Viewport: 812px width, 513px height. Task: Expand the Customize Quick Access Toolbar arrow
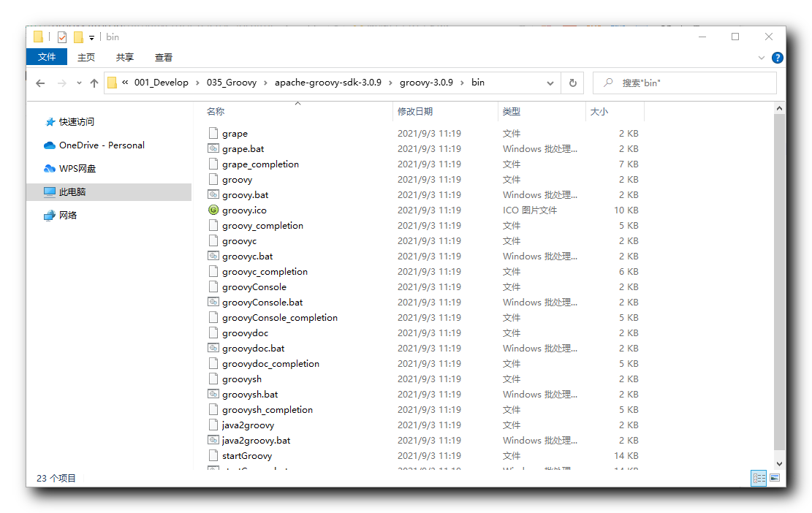tap(91, 37)
